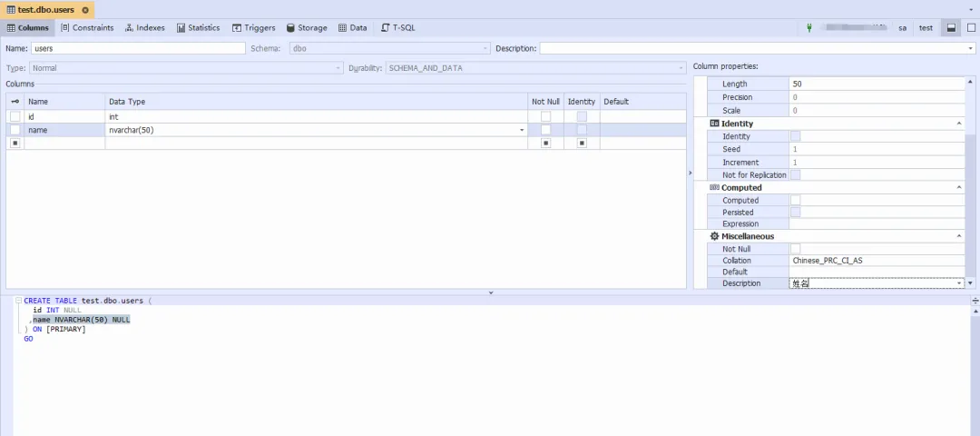Enable Computed checkbox in column properties
Image resolution: width=980 pixels, height=436 pixels.
pos(795,201)
